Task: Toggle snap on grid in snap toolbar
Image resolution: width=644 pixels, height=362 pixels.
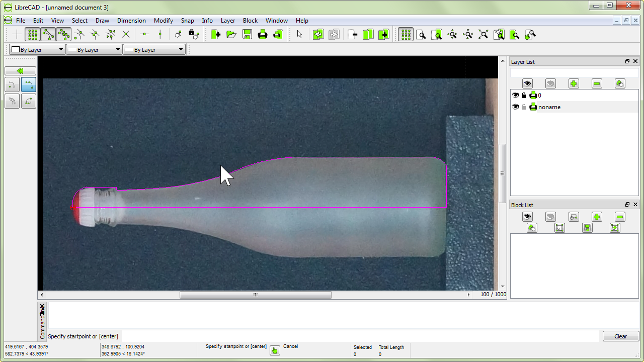Action: [x=33, y=34]
